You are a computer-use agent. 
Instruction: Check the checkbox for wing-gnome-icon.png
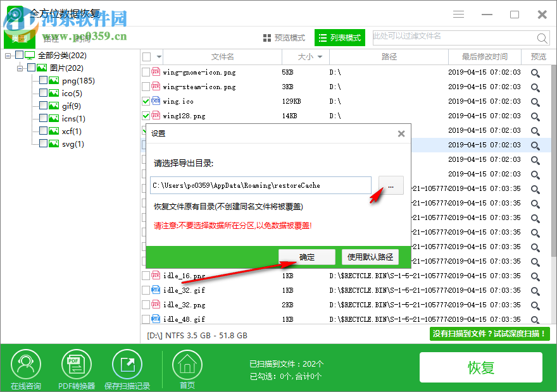point(144,71)
